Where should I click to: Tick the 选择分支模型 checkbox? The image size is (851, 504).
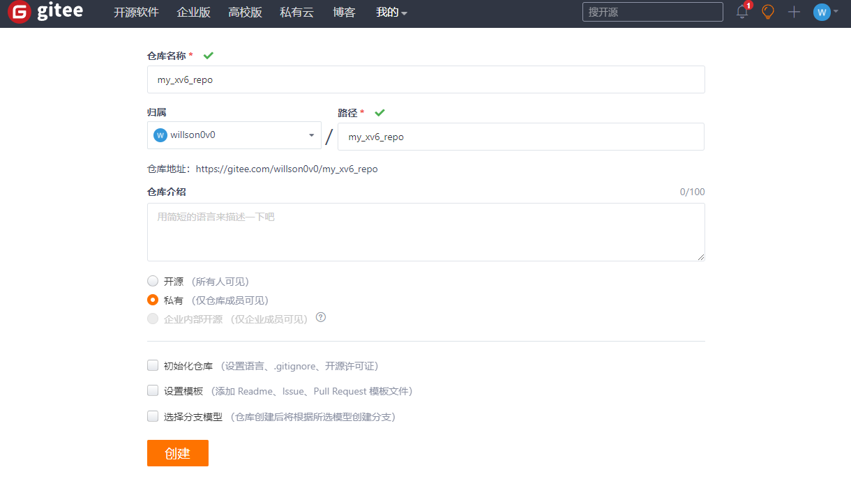coord(153,416)
